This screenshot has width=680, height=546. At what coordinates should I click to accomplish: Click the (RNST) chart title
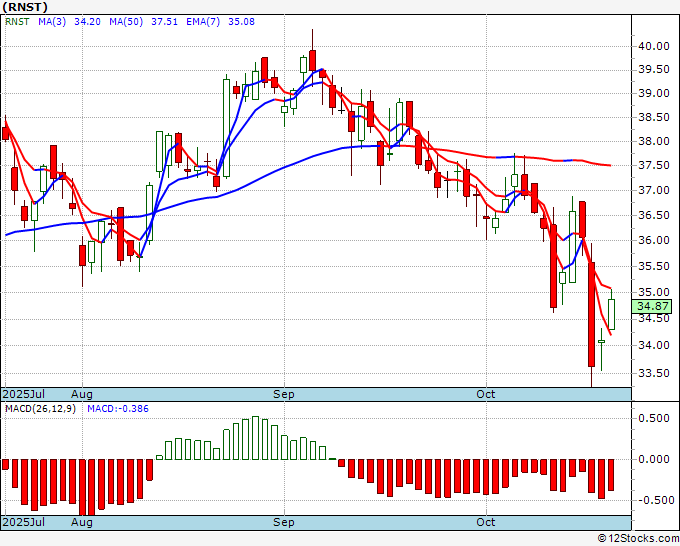(25, 7)
